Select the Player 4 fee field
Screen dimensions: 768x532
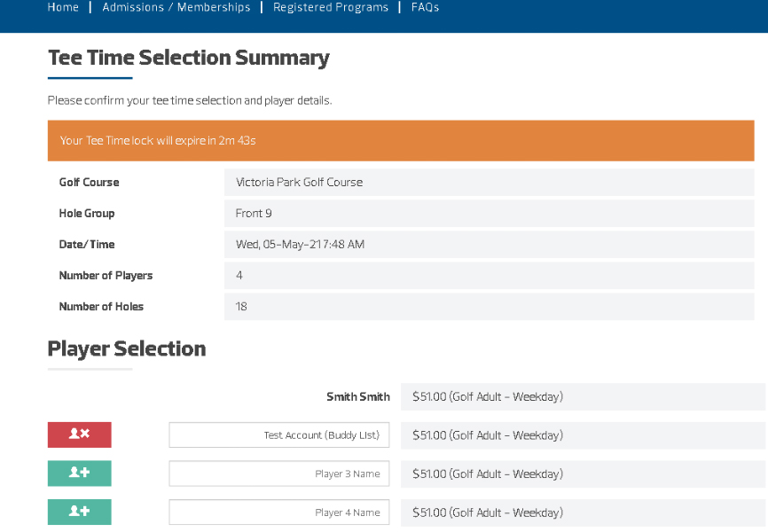[582, 512]
